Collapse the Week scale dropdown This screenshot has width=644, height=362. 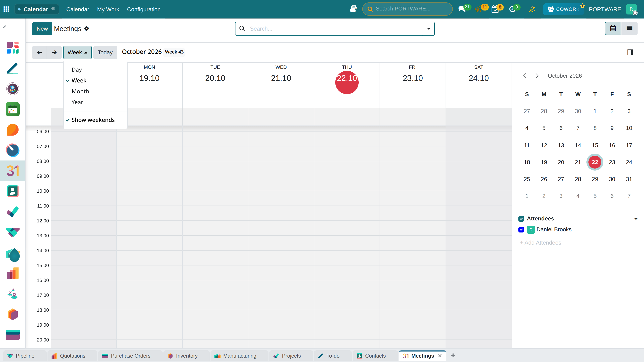pos(77,52)
